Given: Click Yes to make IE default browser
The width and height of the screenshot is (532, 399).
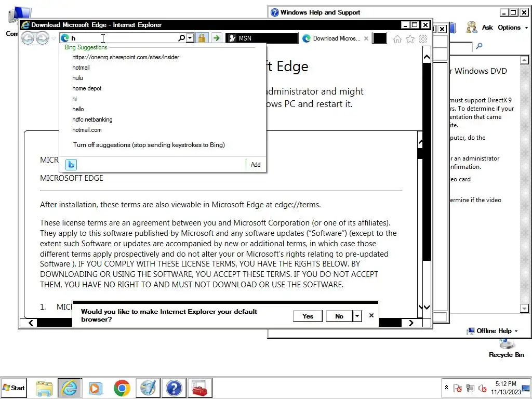Looking at the screenshot, I should point(308,316).
